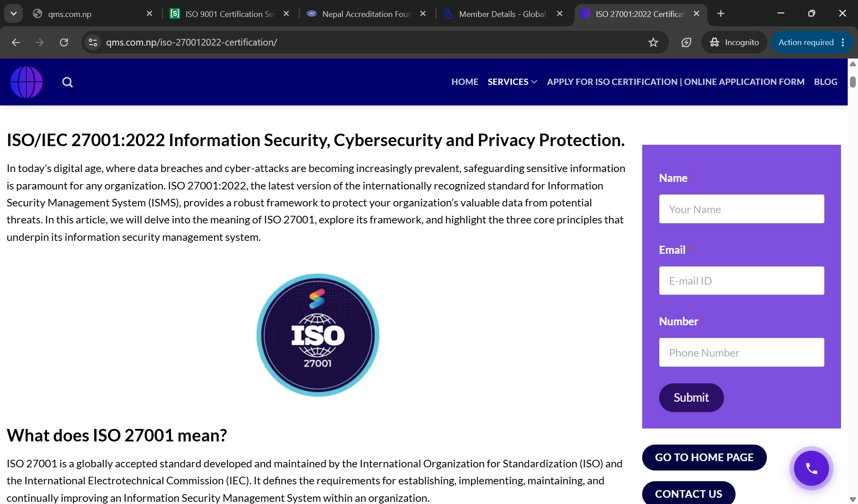Click the globe logo in site header

pos(26,82)
